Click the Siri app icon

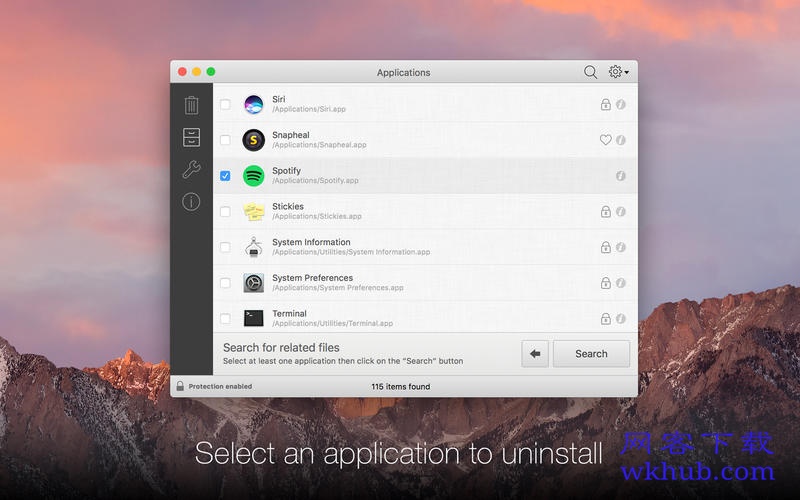pyautogui.click(x=254, y=104)
